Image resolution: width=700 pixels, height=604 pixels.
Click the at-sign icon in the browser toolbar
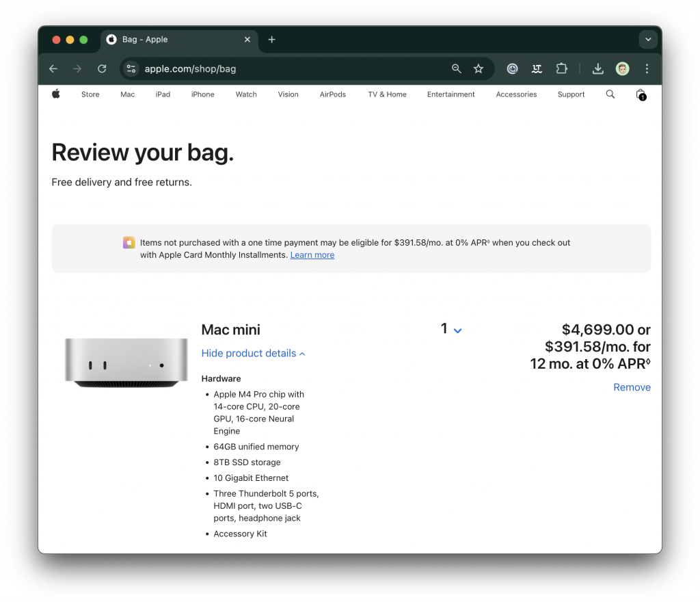pos(512,68)
